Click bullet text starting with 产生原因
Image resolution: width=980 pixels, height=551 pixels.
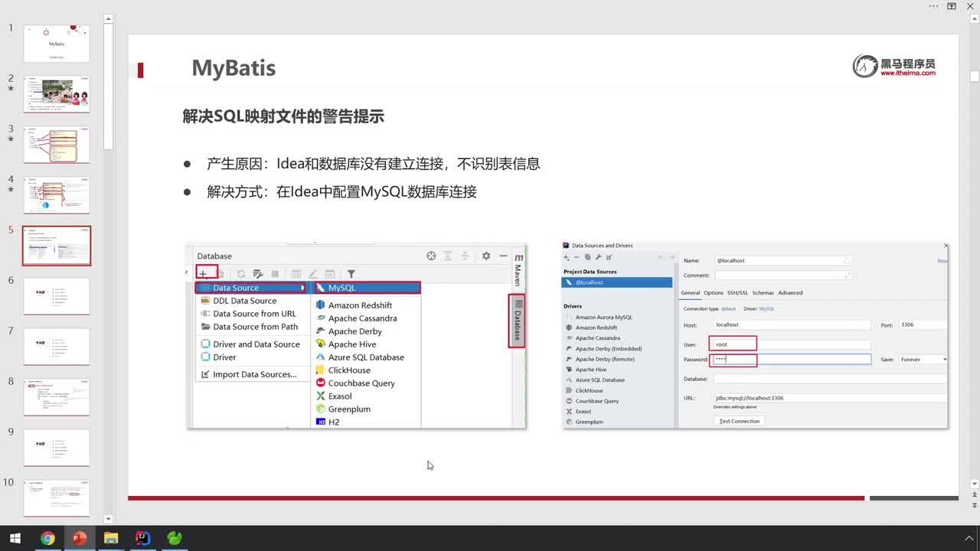(373, 164)
